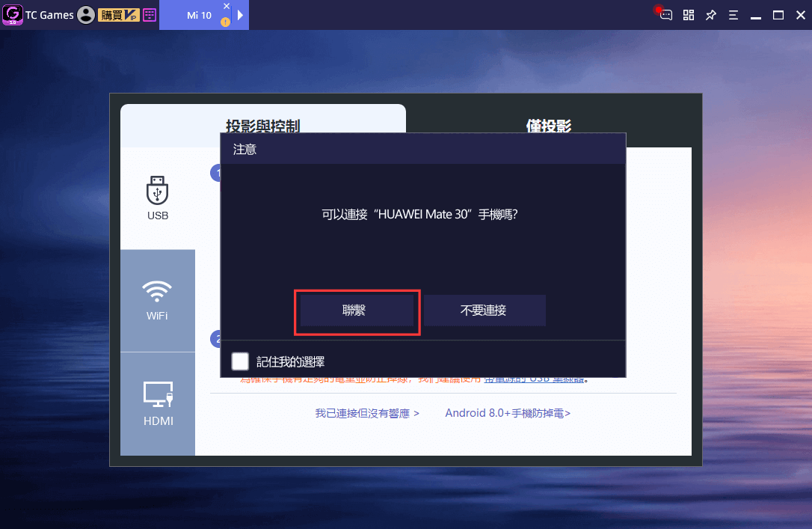Click the TC Games logo icon
The image size is (812, 529).
point(13,14)
